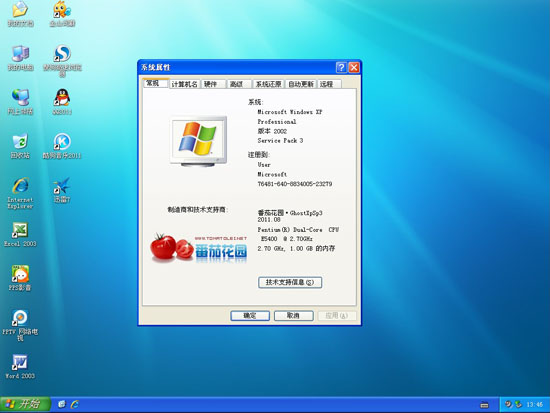Click the 取消 (Cancel) button
This screenshot has width=550, height=413.
tap(293, 315)
